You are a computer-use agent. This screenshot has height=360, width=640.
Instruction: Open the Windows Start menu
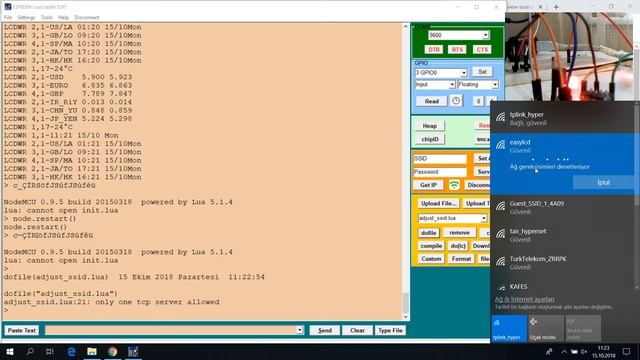pos(10,351)
